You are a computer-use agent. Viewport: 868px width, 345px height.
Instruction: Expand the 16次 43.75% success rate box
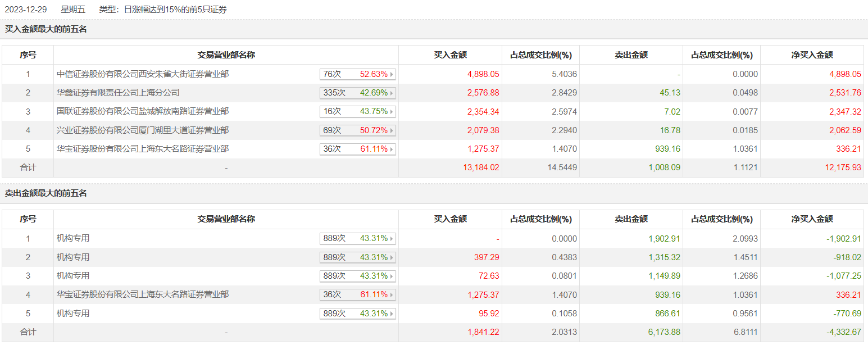pyautogui.click(x=357, y=111)
